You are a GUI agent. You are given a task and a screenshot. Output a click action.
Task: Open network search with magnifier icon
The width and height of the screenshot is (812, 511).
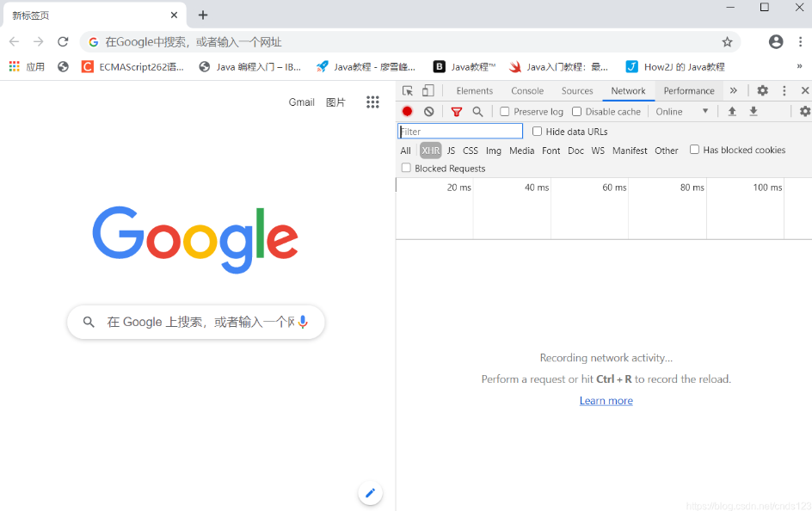click(x=477, y=111)
